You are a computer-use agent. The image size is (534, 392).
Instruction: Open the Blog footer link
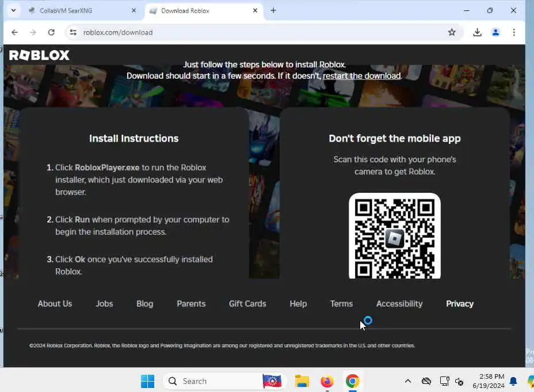(145, 304)
